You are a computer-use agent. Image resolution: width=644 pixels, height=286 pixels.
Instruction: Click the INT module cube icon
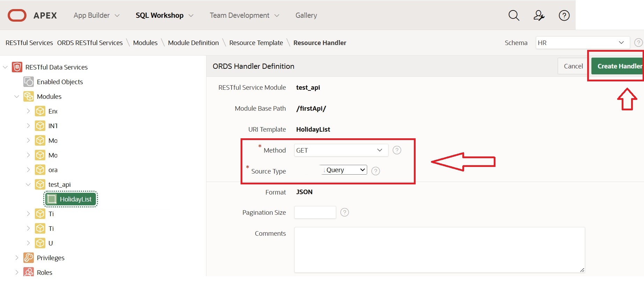tap(40, 126)
